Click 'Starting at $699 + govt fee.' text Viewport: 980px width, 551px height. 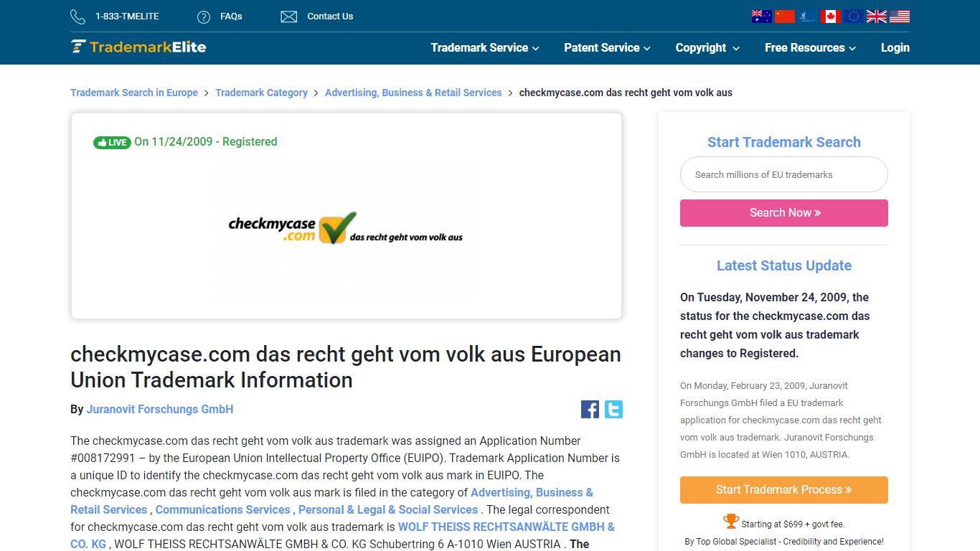point(793,524)
